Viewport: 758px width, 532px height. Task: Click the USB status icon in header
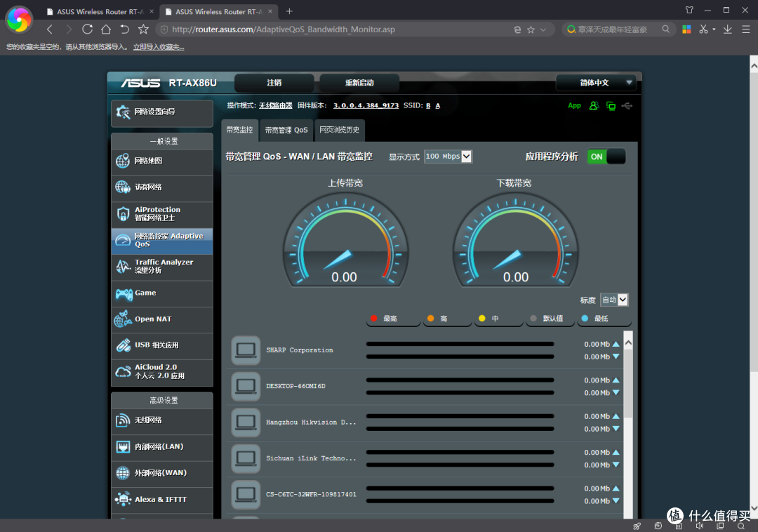[627, 105]
